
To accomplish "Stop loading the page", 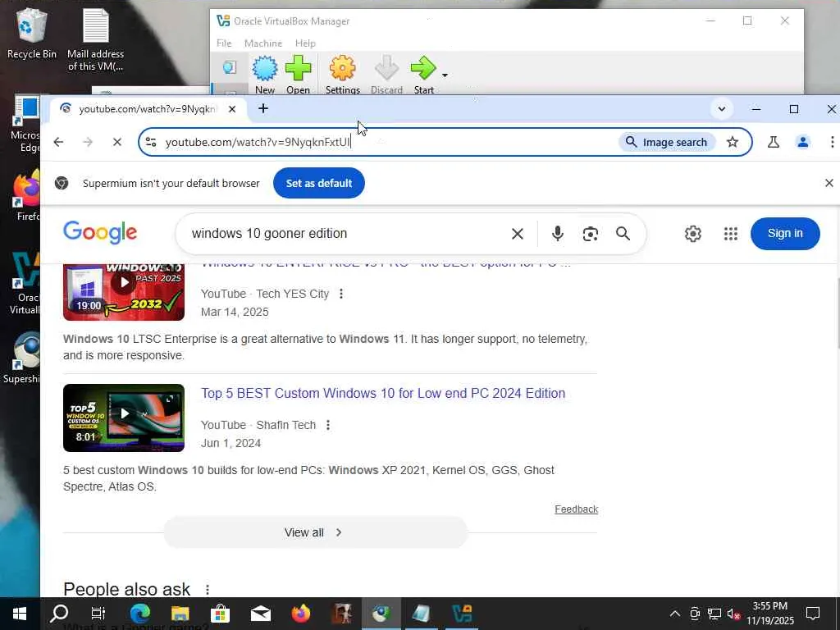I will 117,142.
